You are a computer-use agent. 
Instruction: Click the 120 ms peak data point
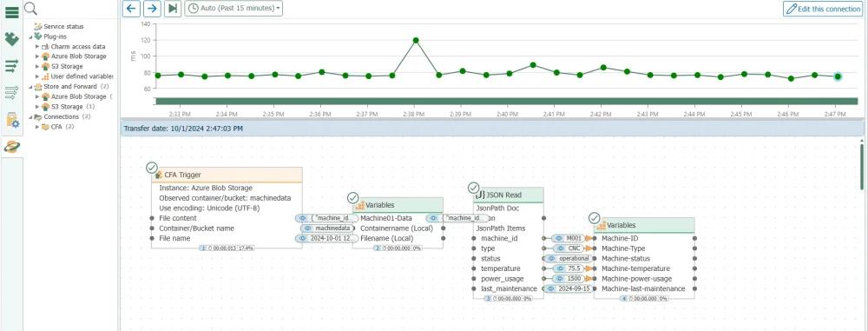tap(416, 41)
